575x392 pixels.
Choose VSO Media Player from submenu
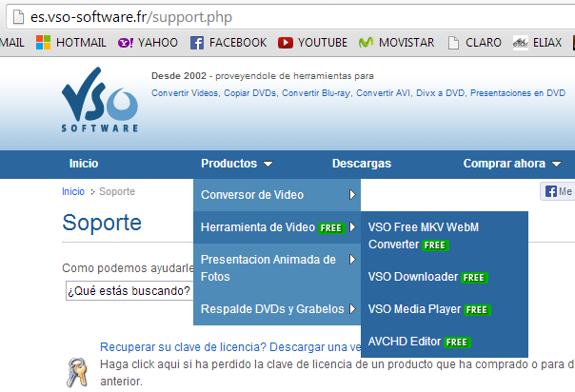(x=445, y=309)
